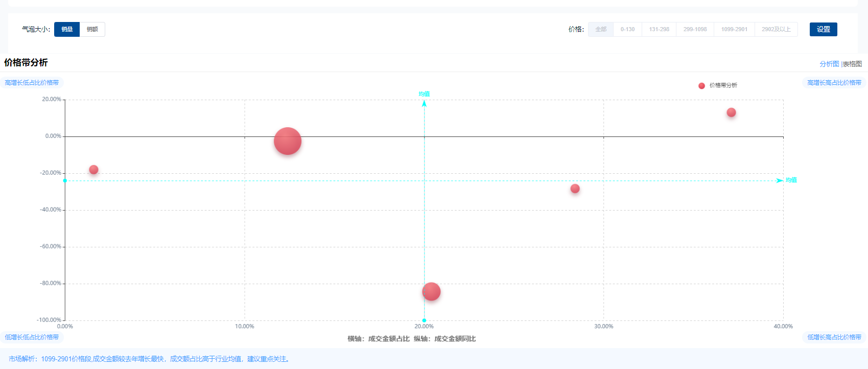Click the 气泡大小 label

(36, 29)
